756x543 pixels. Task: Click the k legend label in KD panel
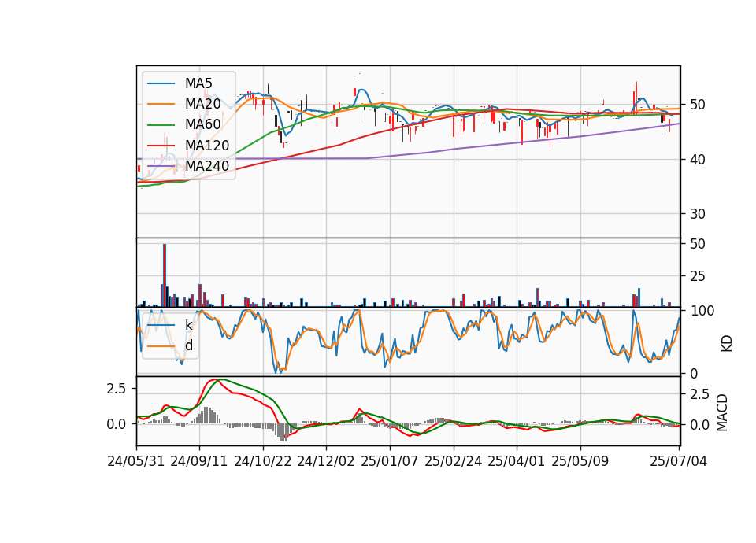pos(188,325)
